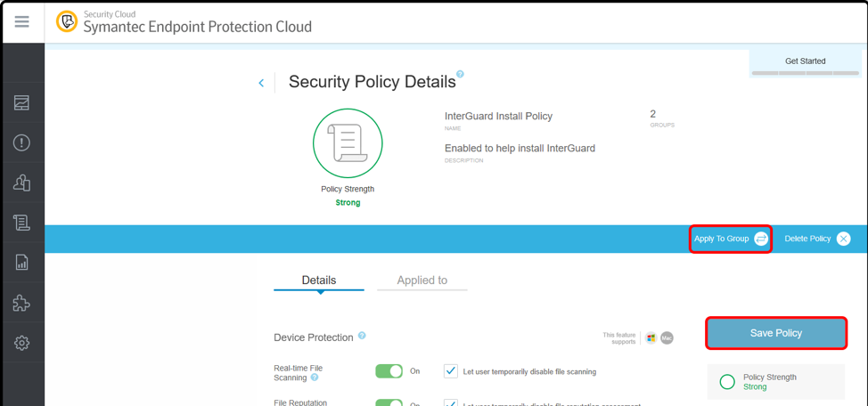
Task: Uncheck Let user temporarily disable file scanning
Action: [451, 371]
